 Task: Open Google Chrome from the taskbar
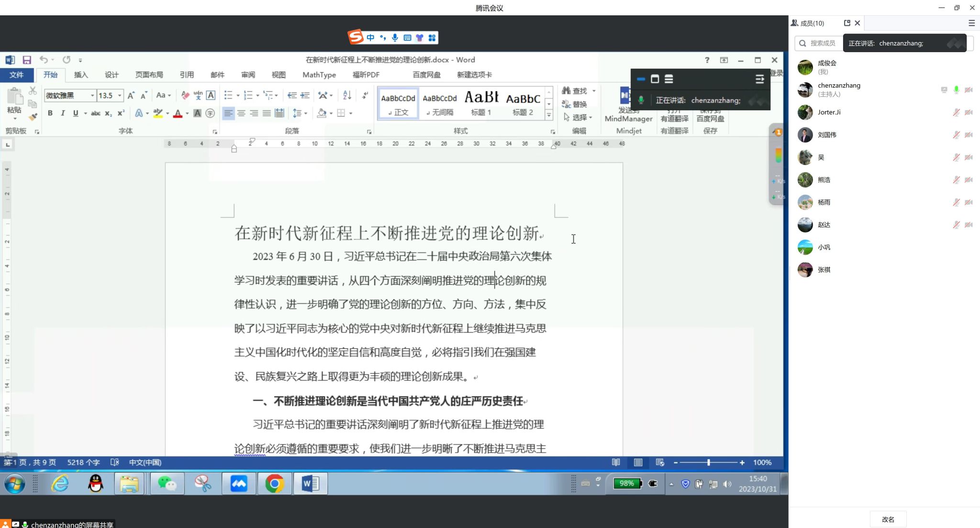pos(274,483)
